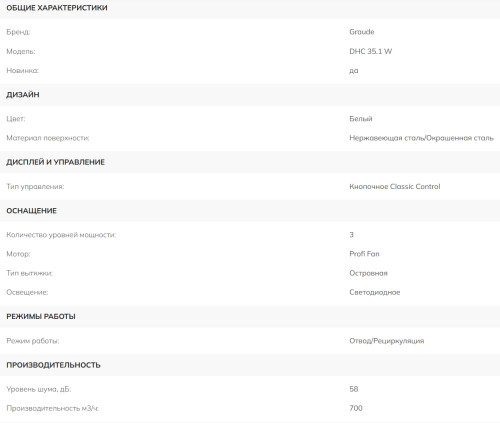Click the ДИЗАЙН section header

click(x=23, y=95)
